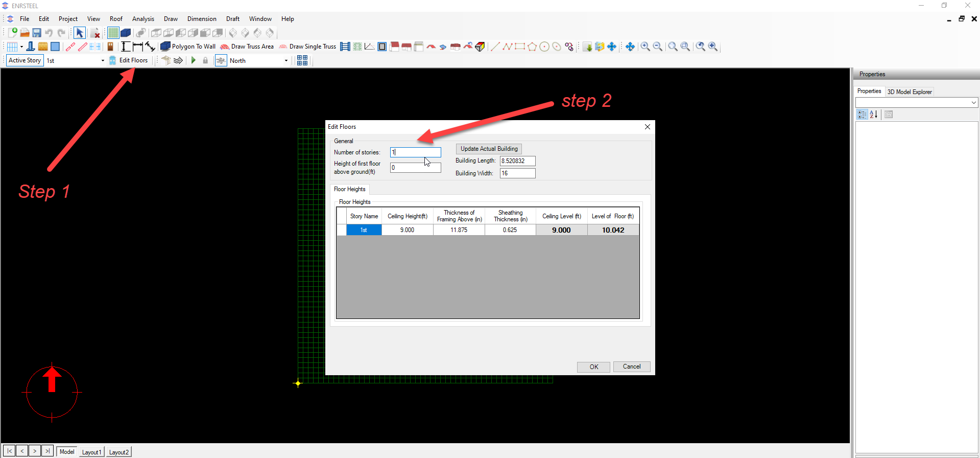This screenshot has height=458, width=980.
Task: Toggle the green grid display button
Action: point(113,33)
